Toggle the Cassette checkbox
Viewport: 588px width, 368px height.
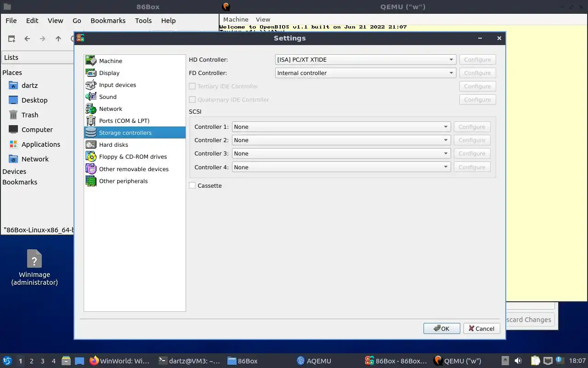[x=192, y=185]
